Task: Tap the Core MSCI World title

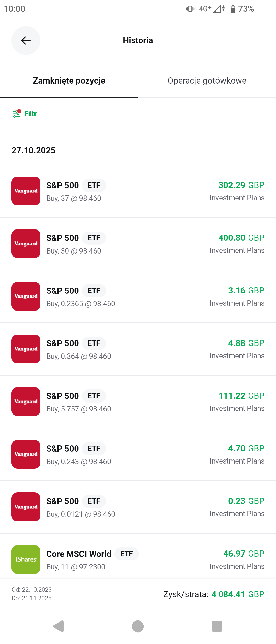Action: 79,554
